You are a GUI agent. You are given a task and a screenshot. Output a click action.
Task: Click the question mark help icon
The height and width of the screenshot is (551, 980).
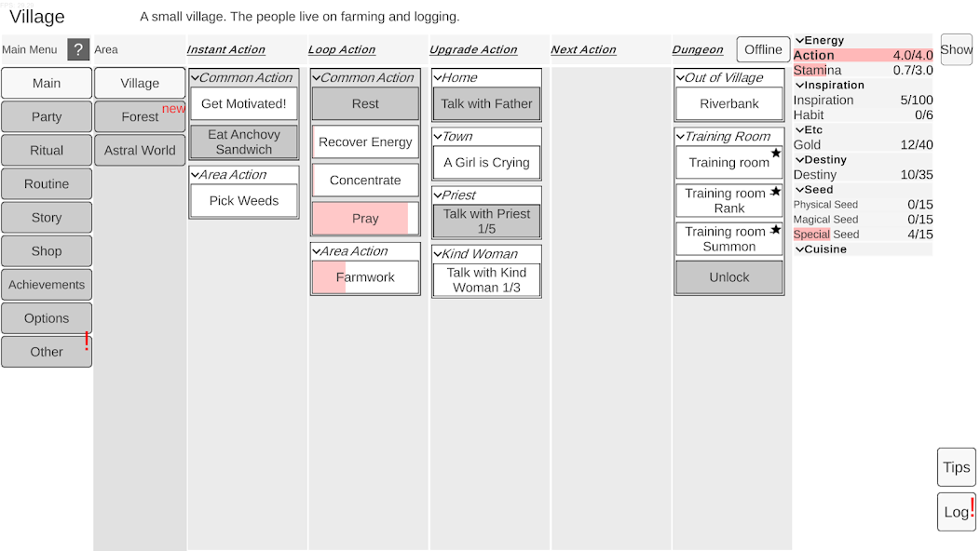tap(78, 49)
